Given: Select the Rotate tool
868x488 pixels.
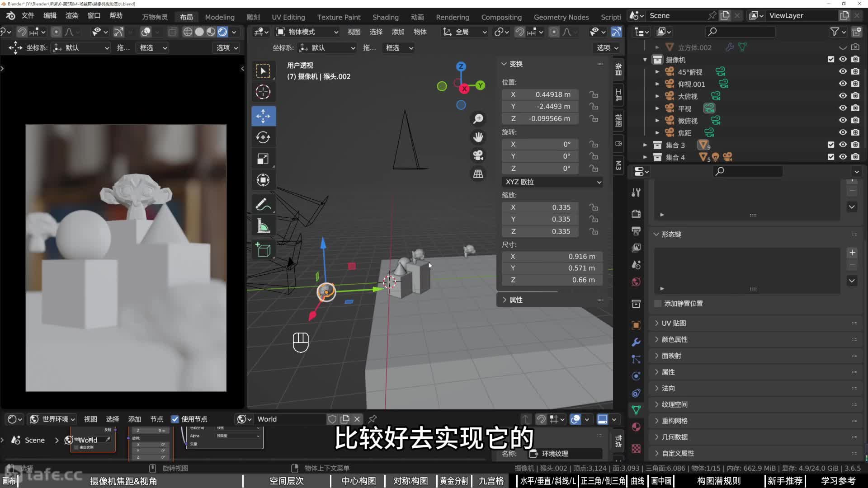Looking at the screenshot, I should coord(263,137).
